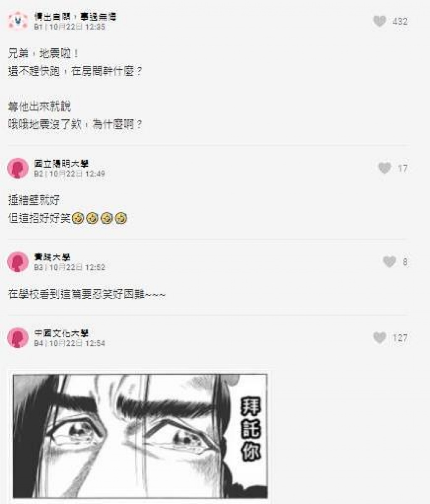Click the 127 like count
The image size is (430, 504).
point(400,338)
